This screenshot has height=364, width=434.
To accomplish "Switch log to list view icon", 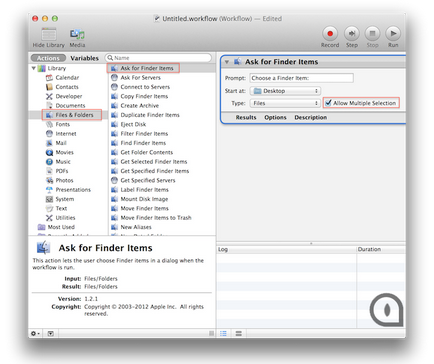I will pos(223,333).
